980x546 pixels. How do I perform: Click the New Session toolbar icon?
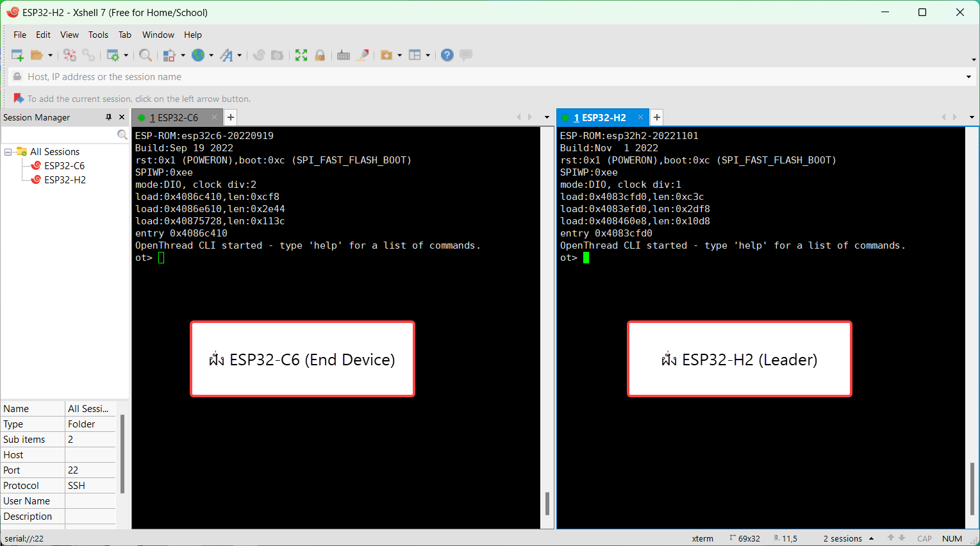coord(17,55)
